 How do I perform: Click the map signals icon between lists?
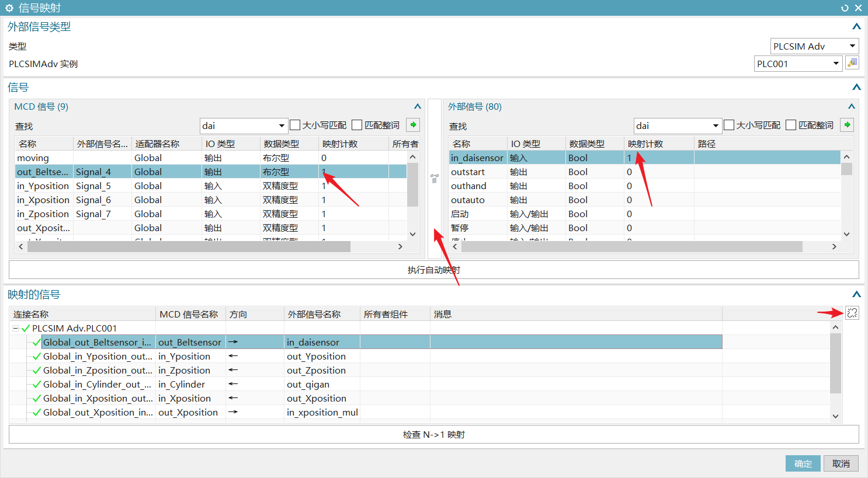(x=435, y=179)
